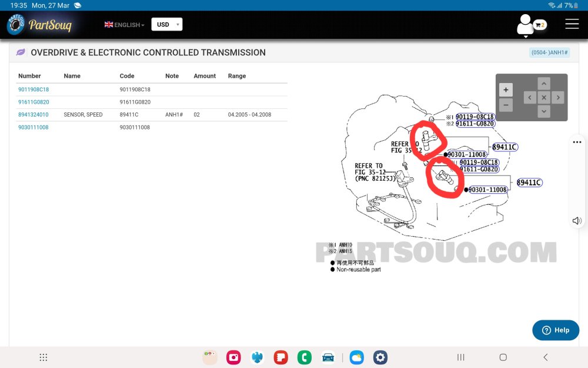
Task: Click the Overdrive & Electronic Controlled Transmission heading
Action: (x=148, y=52)
